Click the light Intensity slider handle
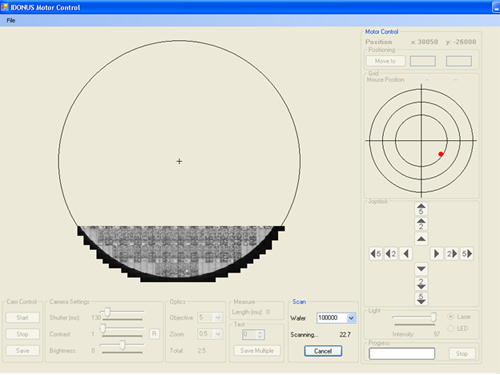 tap(433, 317)
